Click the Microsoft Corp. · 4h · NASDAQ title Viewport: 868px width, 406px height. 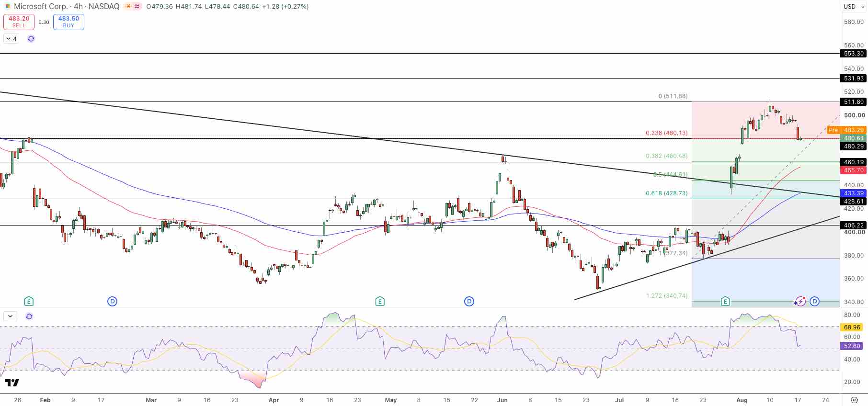point(67,7)
